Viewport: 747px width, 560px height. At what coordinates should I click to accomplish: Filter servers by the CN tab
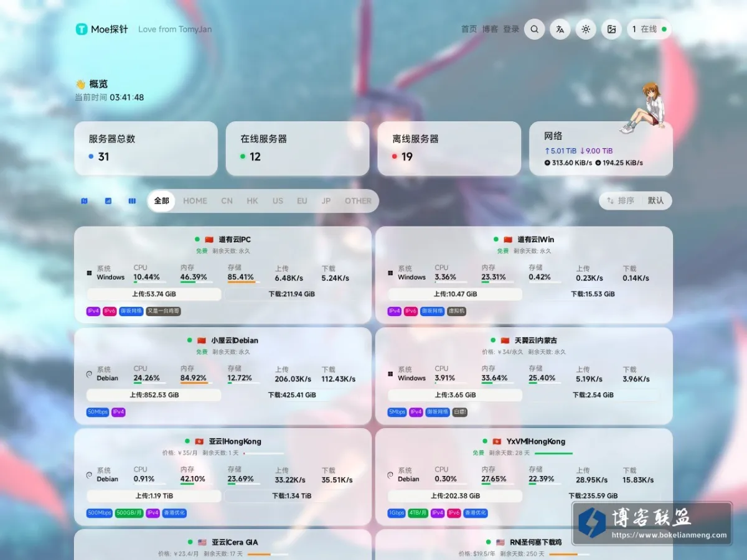tap(227, 201)
